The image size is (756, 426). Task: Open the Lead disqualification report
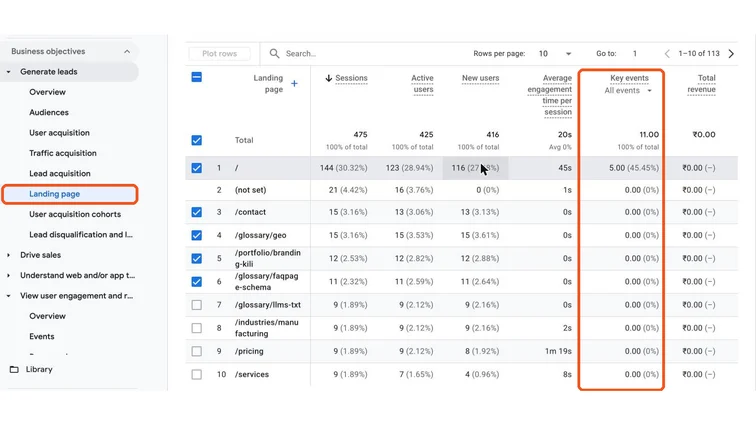click(81, 235)
